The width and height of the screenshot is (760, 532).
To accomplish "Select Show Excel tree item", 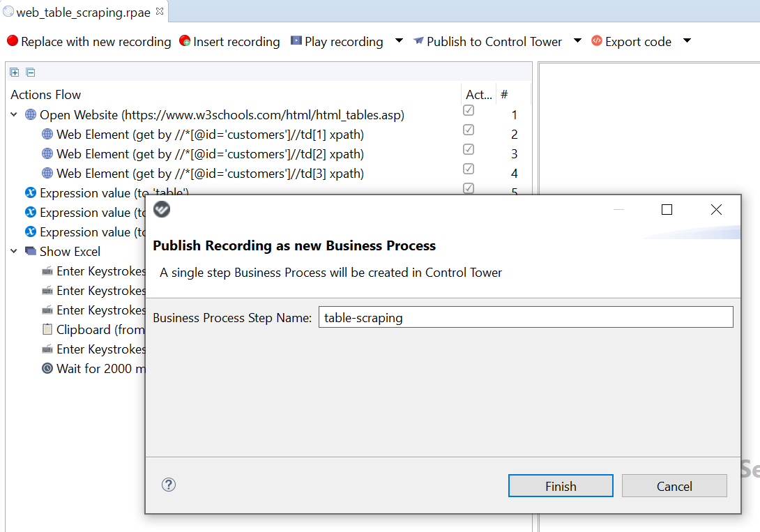I will tap(70, 252).
